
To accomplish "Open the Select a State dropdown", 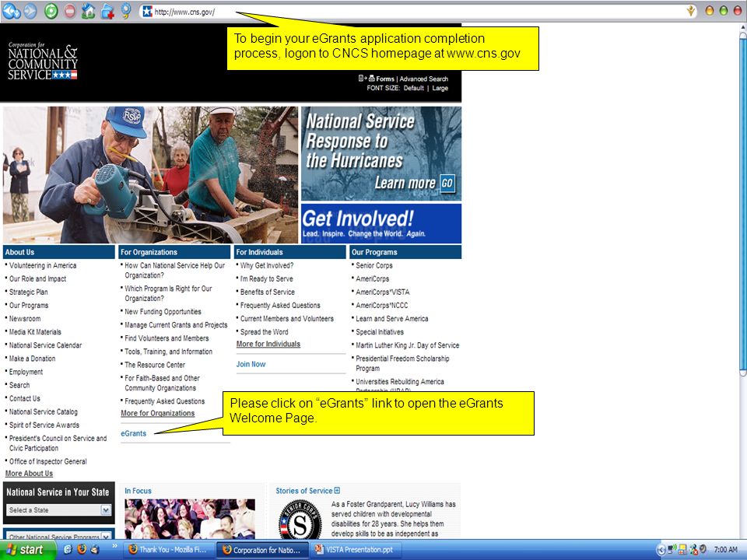I will click(x=59, y=510).
